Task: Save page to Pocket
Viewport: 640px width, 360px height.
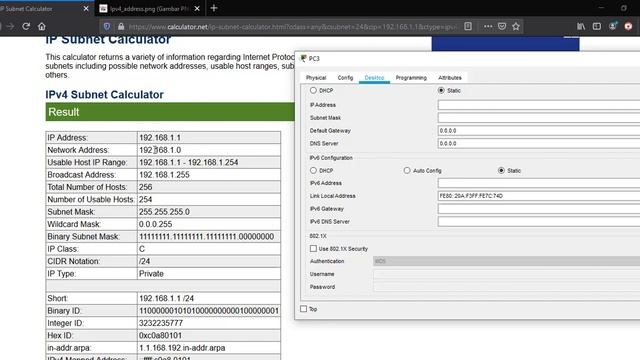Action: click(502, 27)
